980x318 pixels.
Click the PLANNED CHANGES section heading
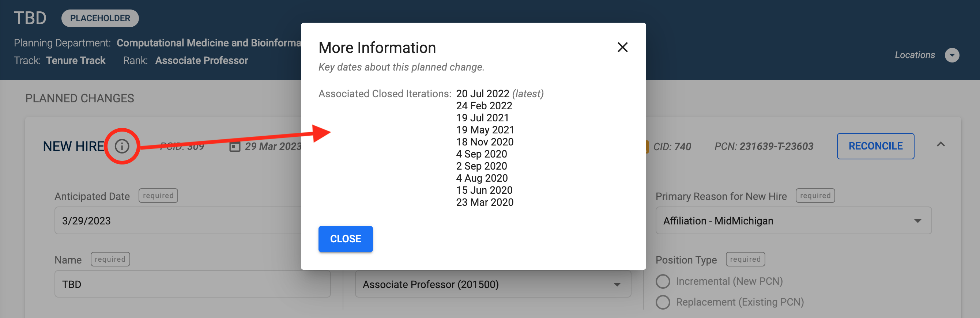79,99
